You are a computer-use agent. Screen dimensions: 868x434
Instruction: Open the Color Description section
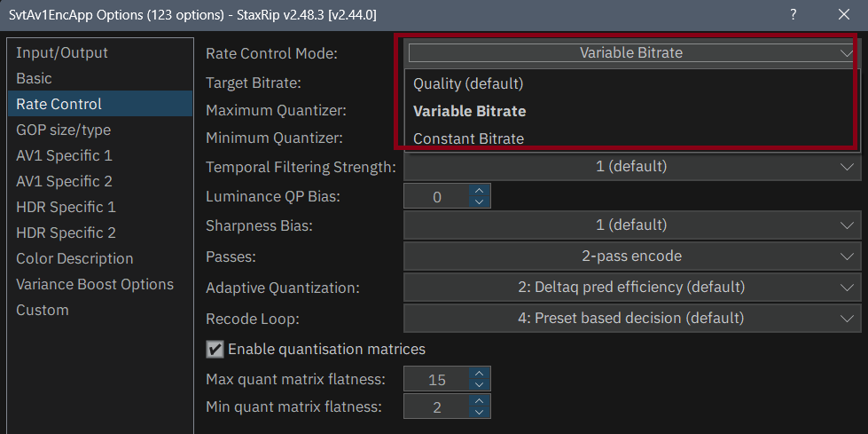(x=74, y=258)
